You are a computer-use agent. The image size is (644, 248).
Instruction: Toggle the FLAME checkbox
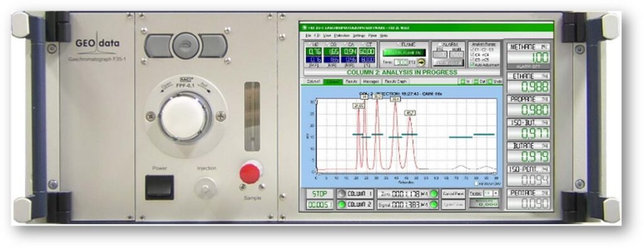click(x=399, y=45)
